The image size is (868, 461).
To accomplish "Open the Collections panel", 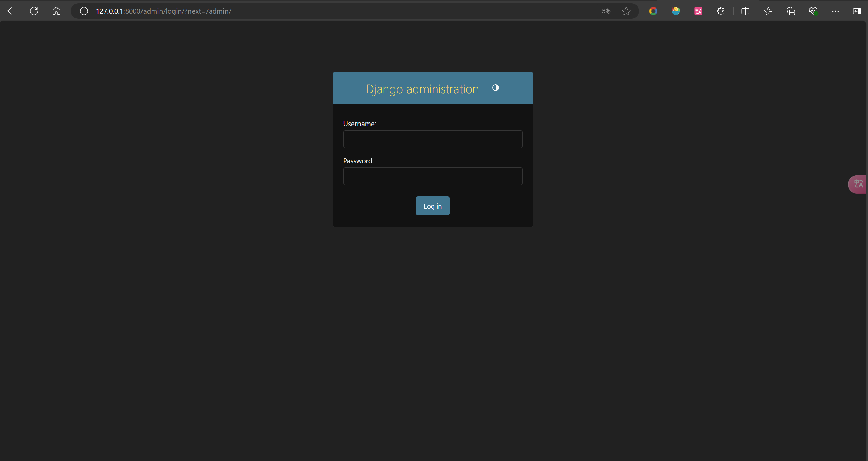I will (790, 11).
